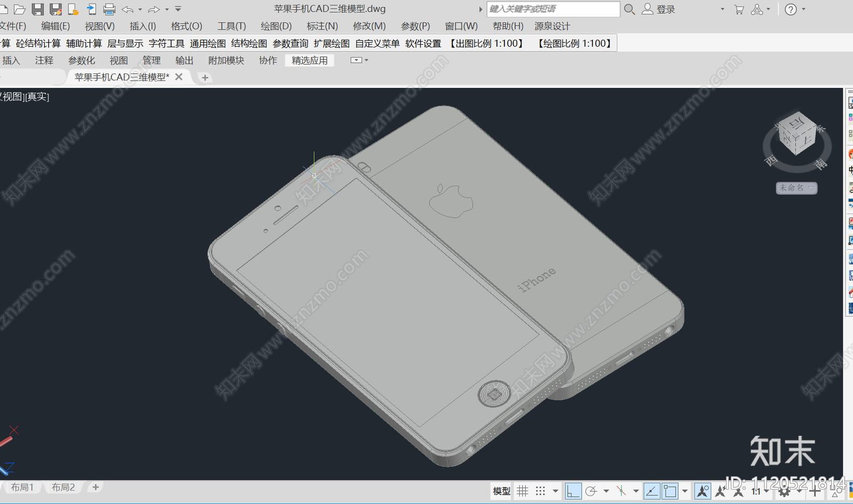Toggle auto-add annotation scales icon
This screenshot has height=504, width=853.
(x=720, y=491)
